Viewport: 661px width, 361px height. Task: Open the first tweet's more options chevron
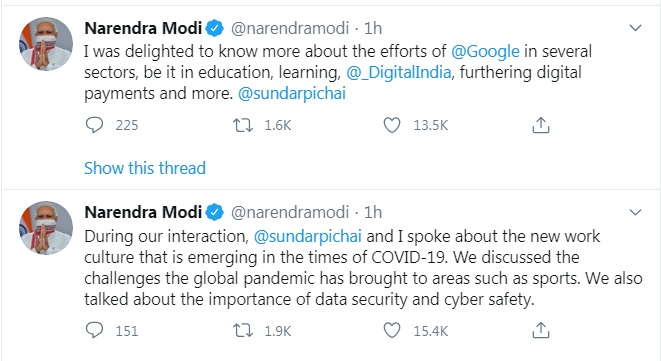635,28
